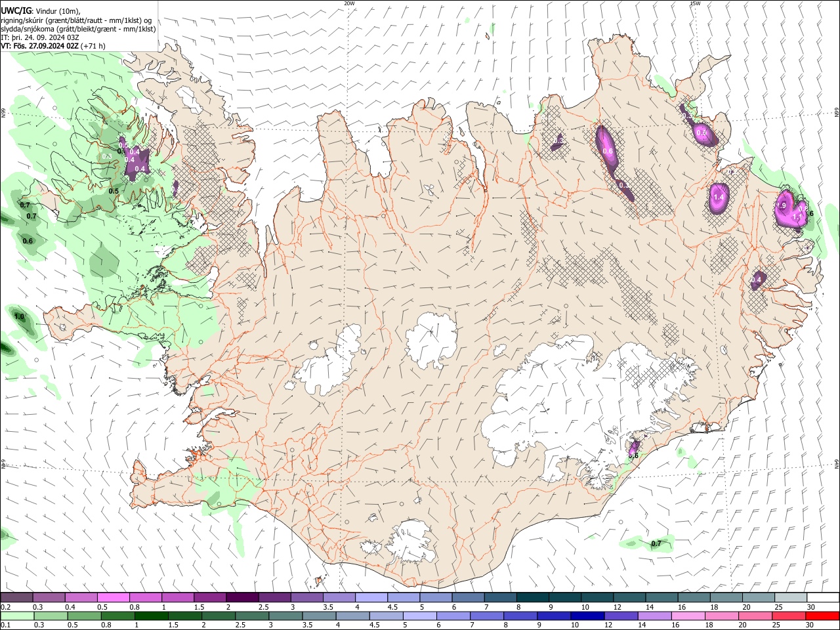Pick the bright red swatch above 30 in the bottom legend row

coord(822,616)
